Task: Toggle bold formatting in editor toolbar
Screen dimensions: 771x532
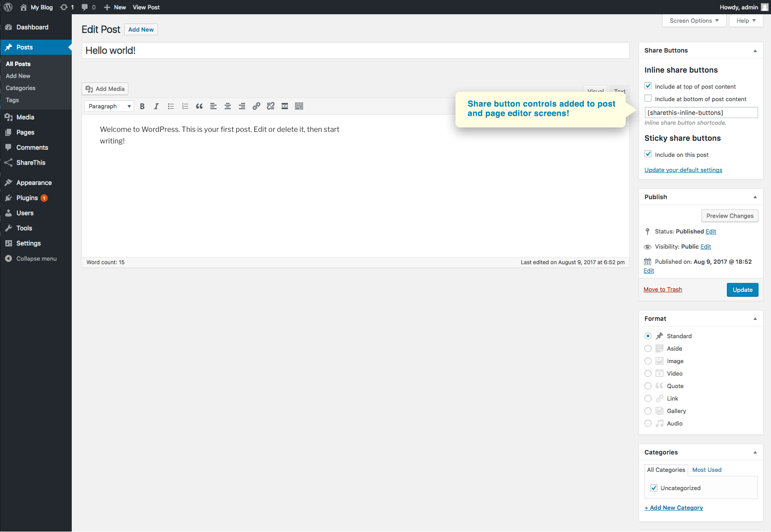Action: pyautogui.click(x=142, y=106)
